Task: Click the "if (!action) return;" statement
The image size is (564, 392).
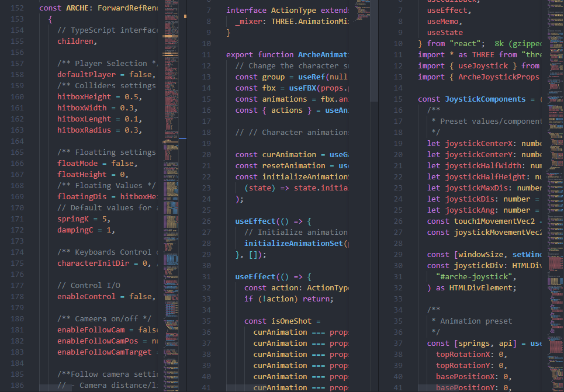Action: 289,299
